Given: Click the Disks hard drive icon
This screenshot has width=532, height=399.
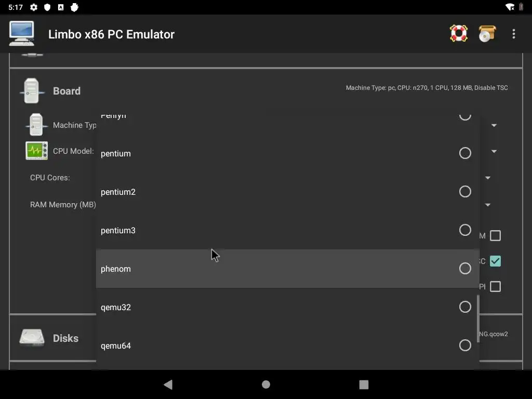Looking at the screenshot, I should point(32,338).
